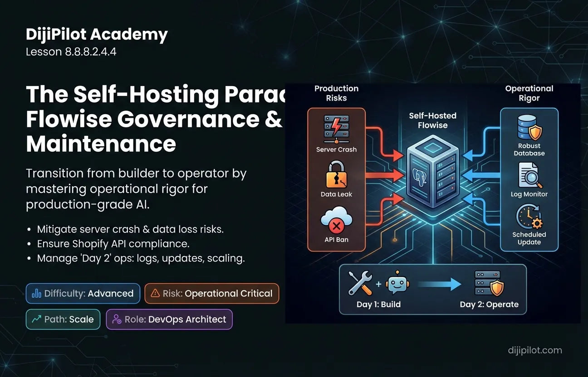Click the Server Crash icon

pos(336,129)
